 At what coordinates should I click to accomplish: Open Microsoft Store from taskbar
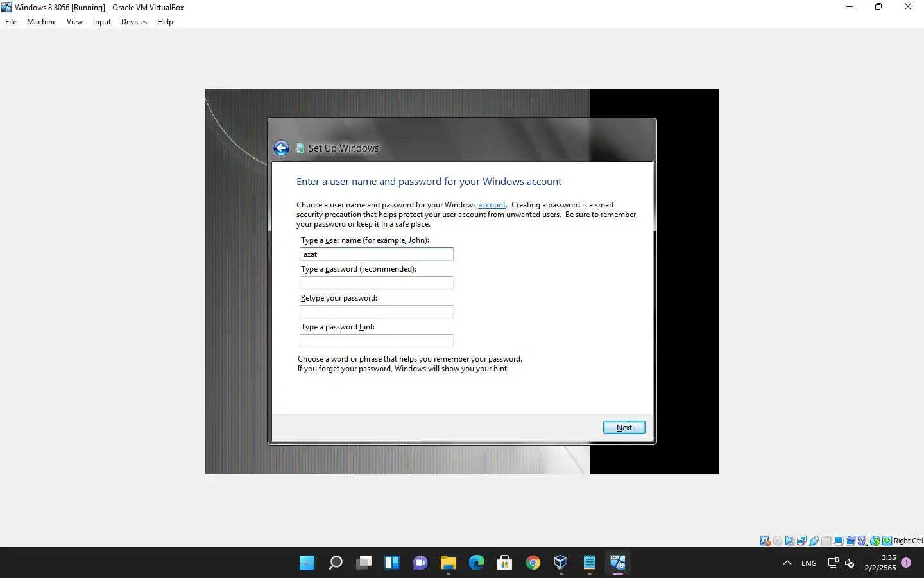[x=505, y=563]
